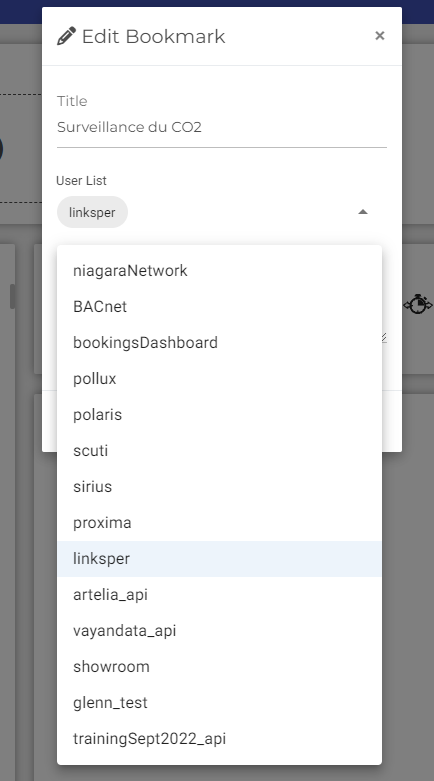
Task: Choose the scuti user option
Action: [x=219, y=451]
